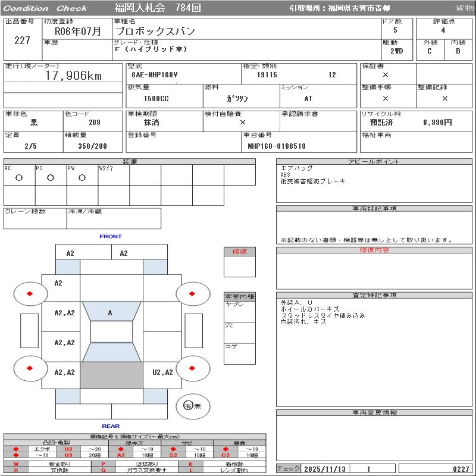Select the PS equipment circle mark

[51, 177]
